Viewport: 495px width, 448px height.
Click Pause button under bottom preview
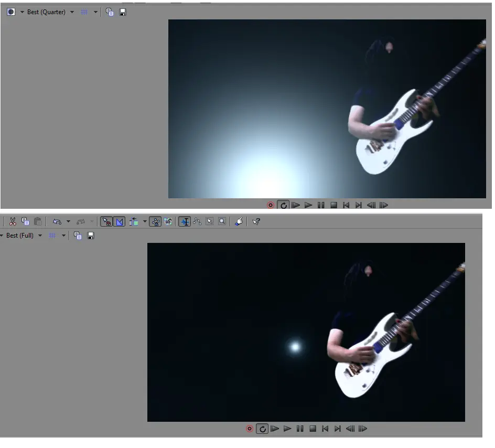click(300, 429)
